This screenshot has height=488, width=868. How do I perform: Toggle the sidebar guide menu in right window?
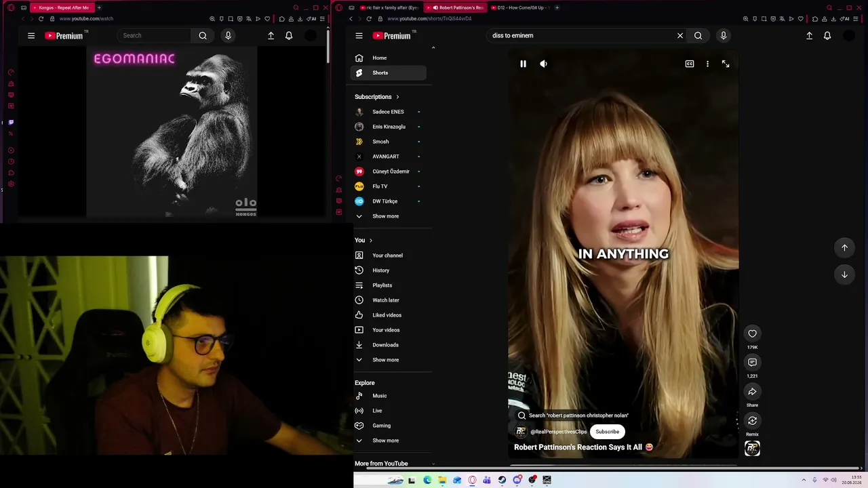pos(359,35)
